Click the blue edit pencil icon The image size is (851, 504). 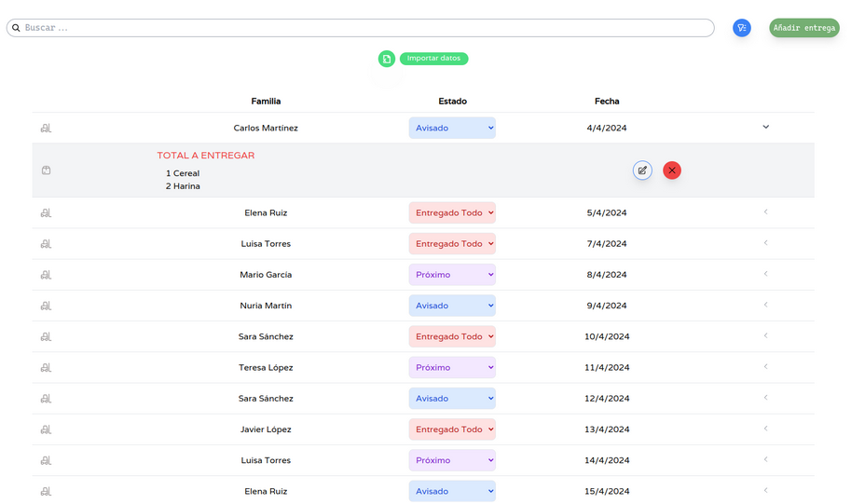click(642, 170)
